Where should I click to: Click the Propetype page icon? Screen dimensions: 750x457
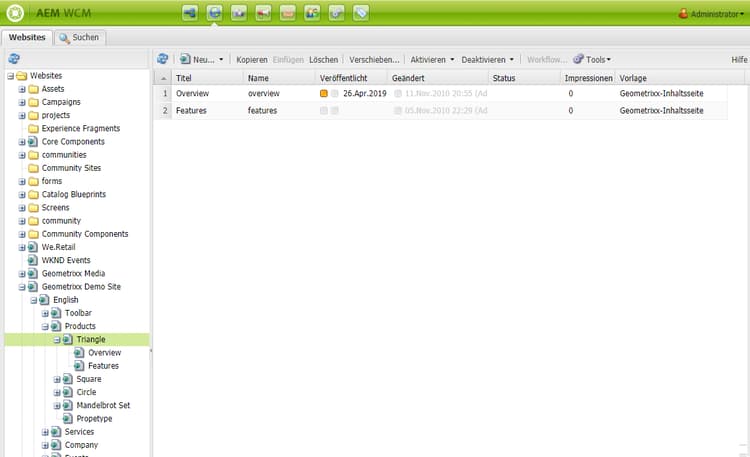(67, 418)
